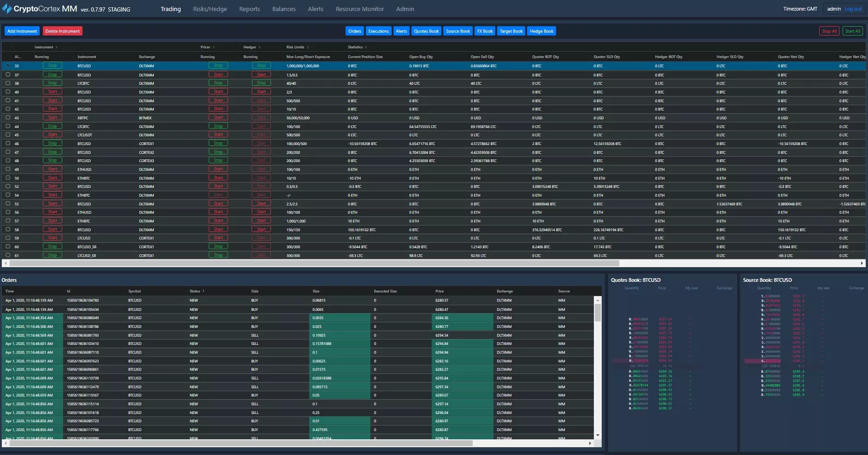Select the checkbox for row 43 XBTPC

point(8,117)
